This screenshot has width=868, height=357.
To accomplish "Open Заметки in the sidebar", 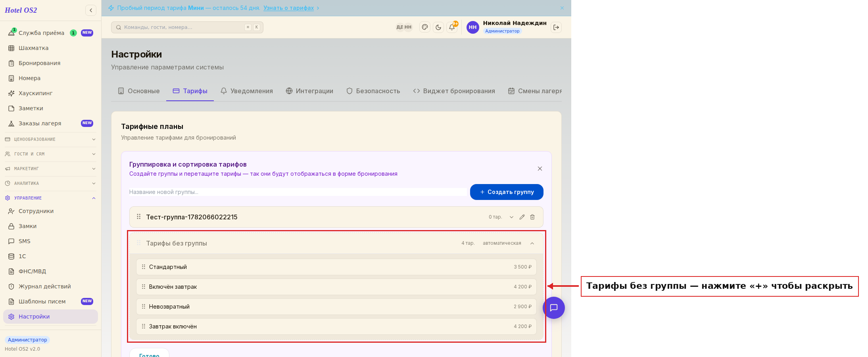I will pos(50,108).
